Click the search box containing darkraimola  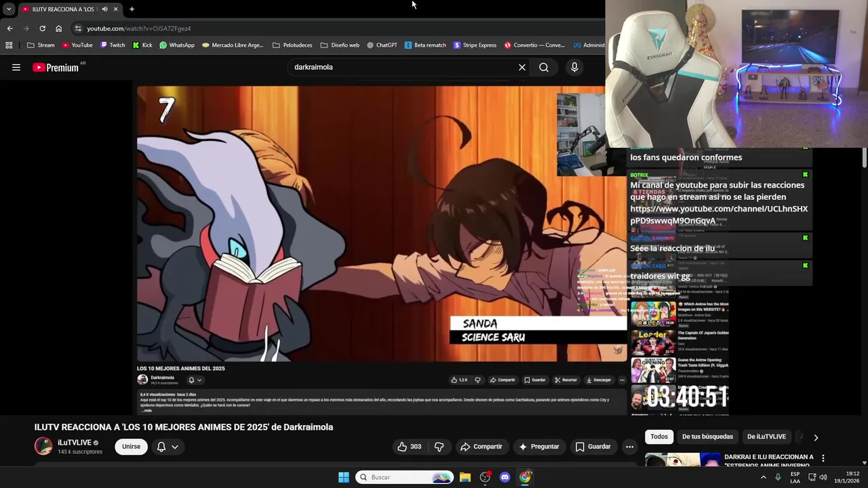(x=403, y=67)
